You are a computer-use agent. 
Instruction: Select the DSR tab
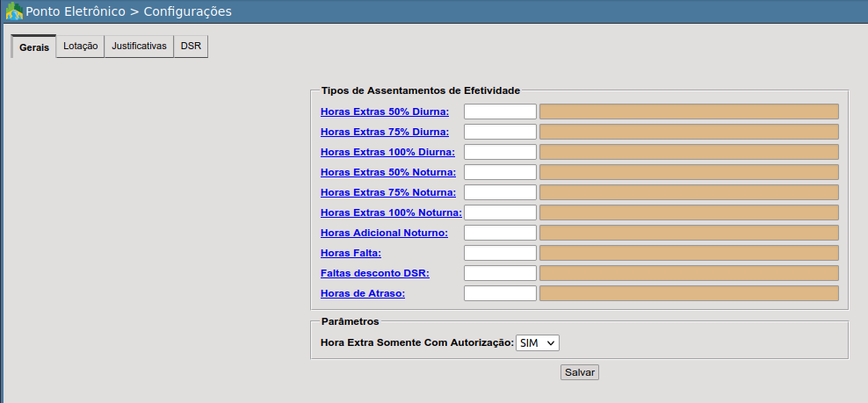191,47
